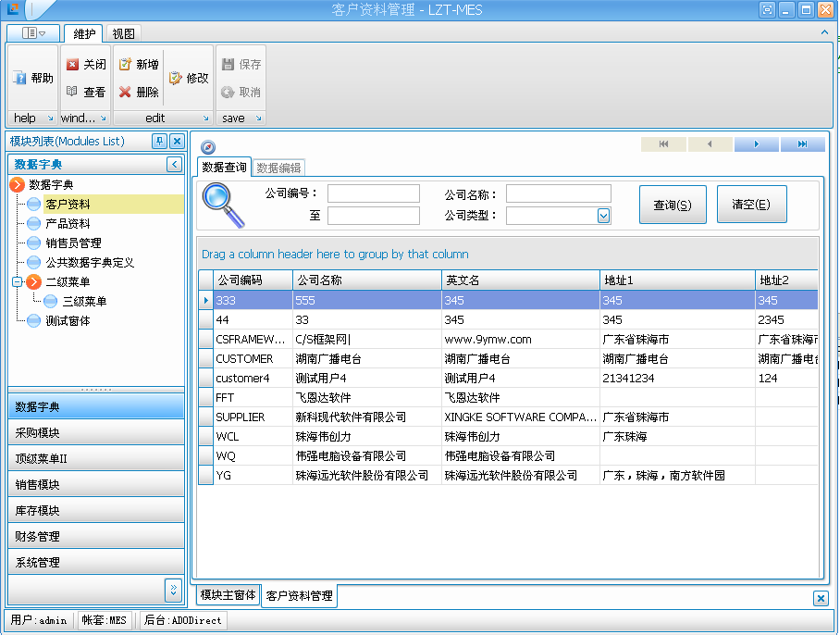Click the row indicator for YG row
840x635 pixels.
coord(205,475)
